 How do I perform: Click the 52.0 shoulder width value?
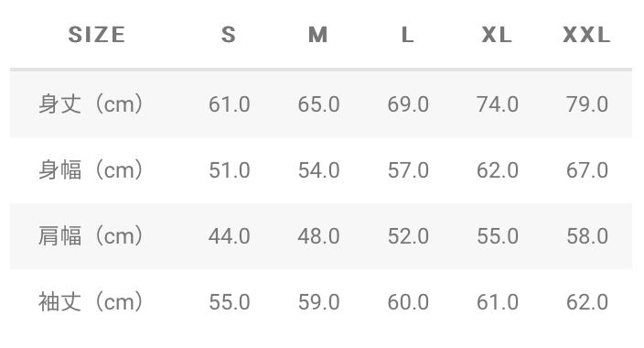[408, 236]
